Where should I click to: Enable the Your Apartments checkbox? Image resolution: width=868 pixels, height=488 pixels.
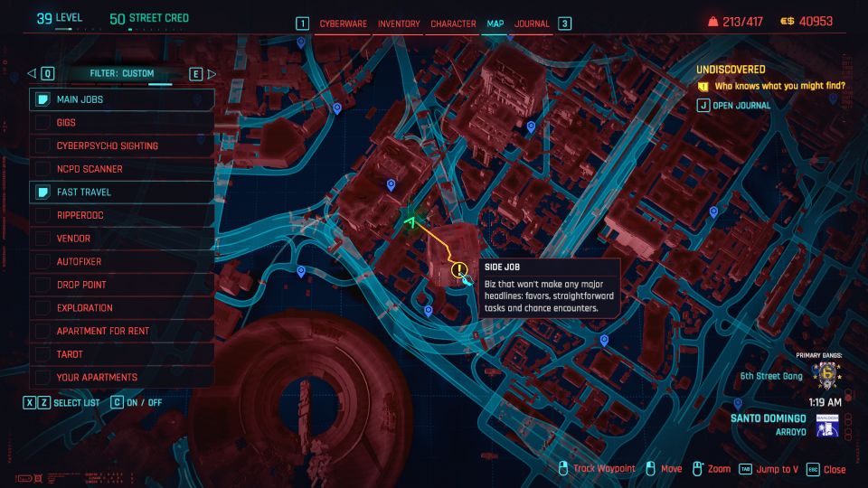[42, 378]
